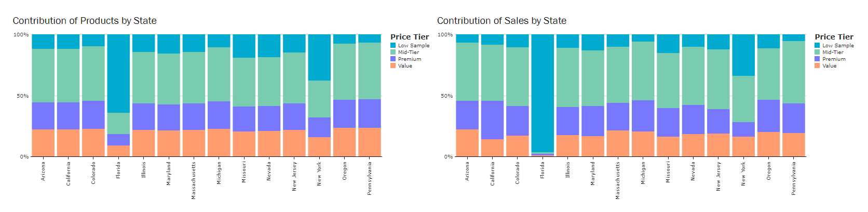Viewport: 868px width, 212px height.
Task: Click the New Jersey axis label in Sales chart
Action: click(718, 176)
